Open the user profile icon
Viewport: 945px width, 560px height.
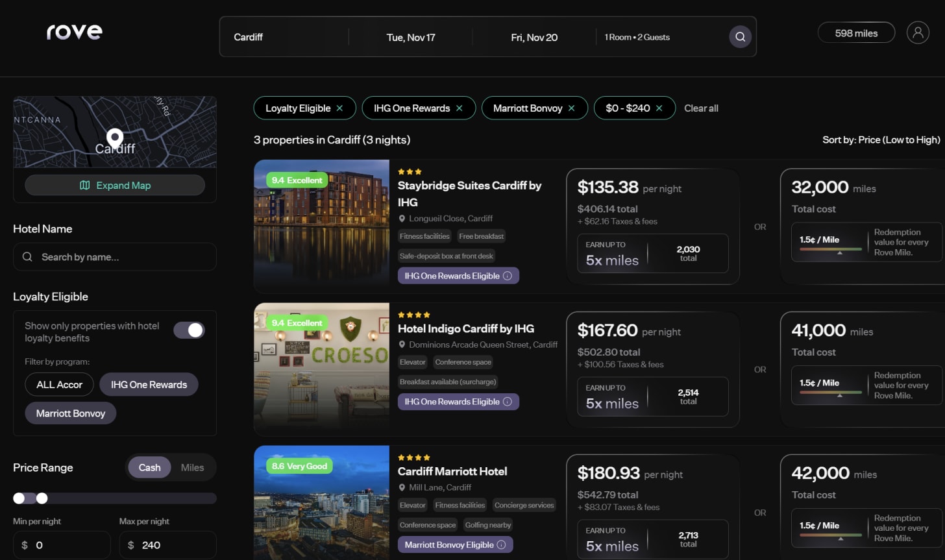[x=918, y=32]
